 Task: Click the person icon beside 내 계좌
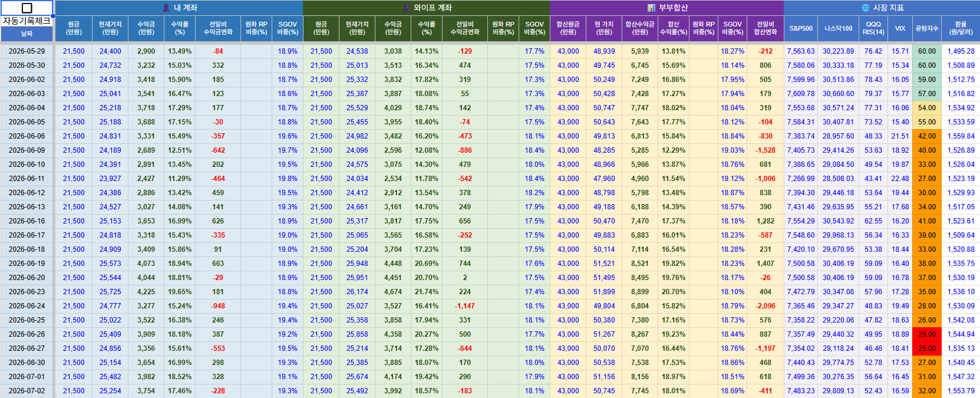[166, 8]
